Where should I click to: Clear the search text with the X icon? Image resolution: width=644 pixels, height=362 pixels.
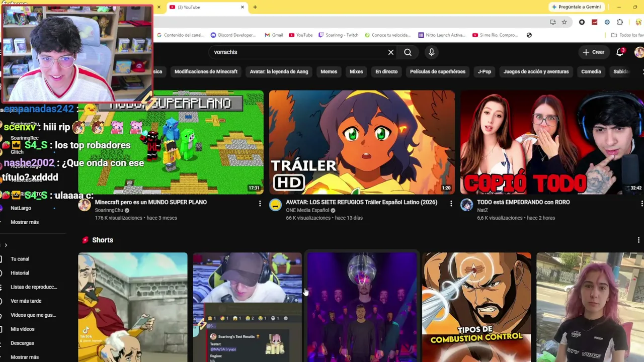point(391,52)
